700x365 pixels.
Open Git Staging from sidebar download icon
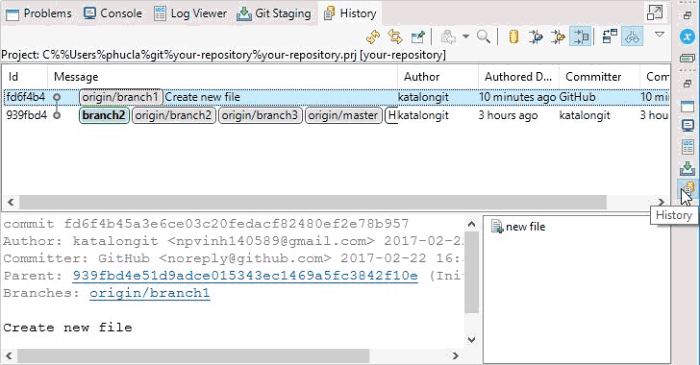point(688,168)
